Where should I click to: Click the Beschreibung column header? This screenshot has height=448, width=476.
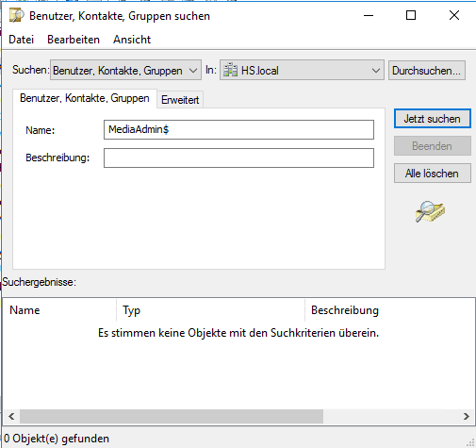point(389,310)
